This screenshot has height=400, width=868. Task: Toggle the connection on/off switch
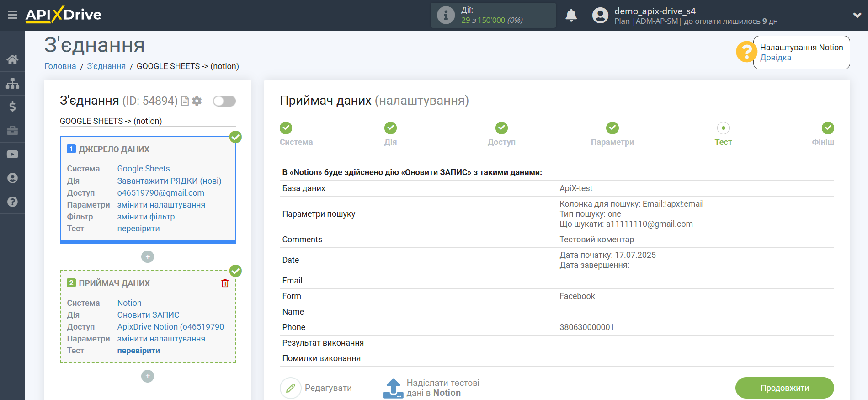[x=224, y=101]
